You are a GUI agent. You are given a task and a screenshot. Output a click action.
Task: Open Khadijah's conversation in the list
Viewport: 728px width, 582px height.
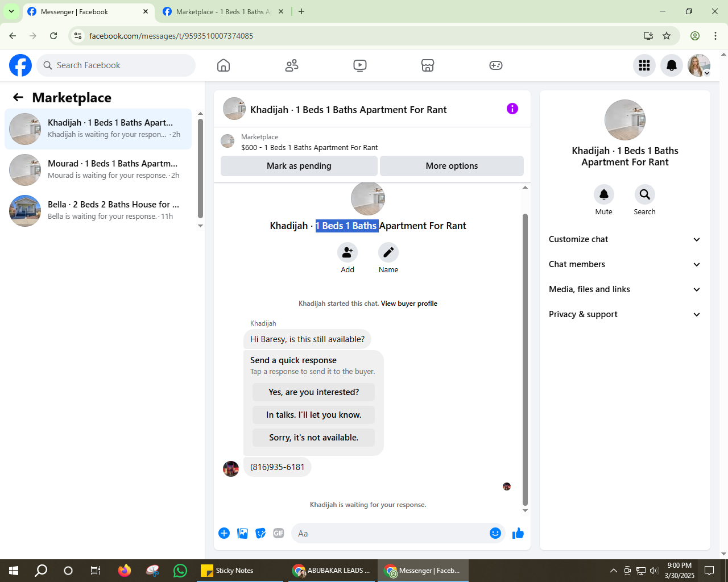point(98,129)
